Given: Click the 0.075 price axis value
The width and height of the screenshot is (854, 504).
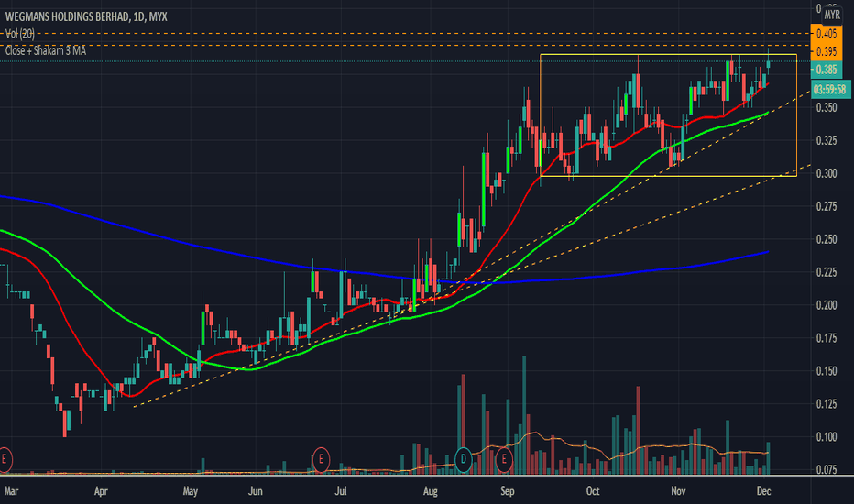Looking at the screenshot, I should [x=827, y=470].
